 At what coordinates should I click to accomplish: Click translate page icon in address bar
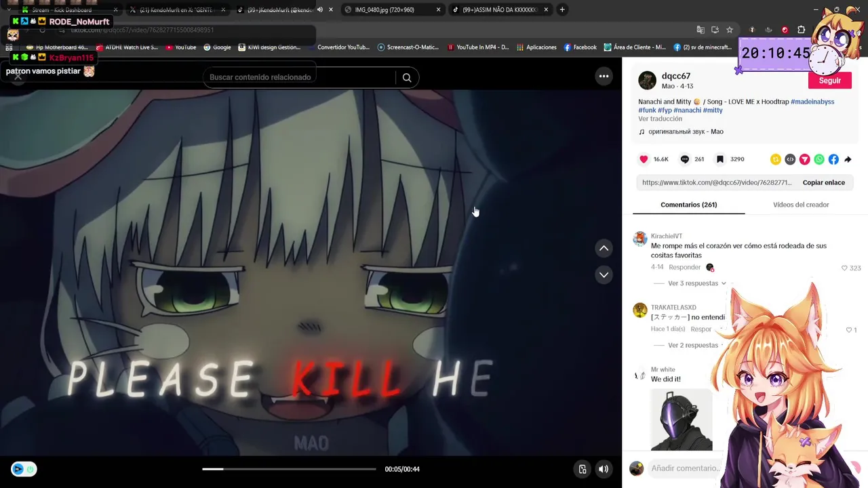click(x=701, y=30)
